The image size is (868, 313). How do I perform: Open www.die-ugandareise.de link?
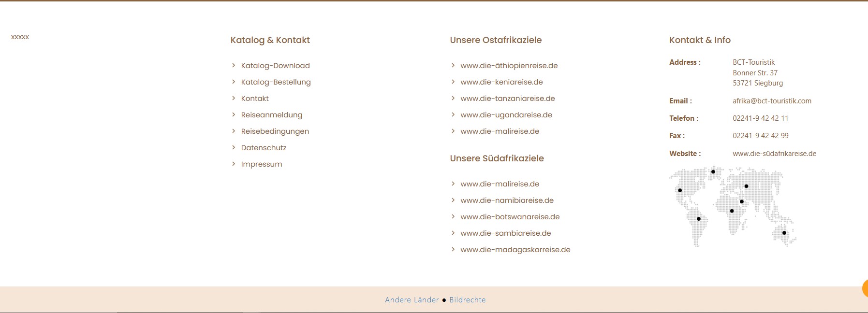(x=506, y=115)
